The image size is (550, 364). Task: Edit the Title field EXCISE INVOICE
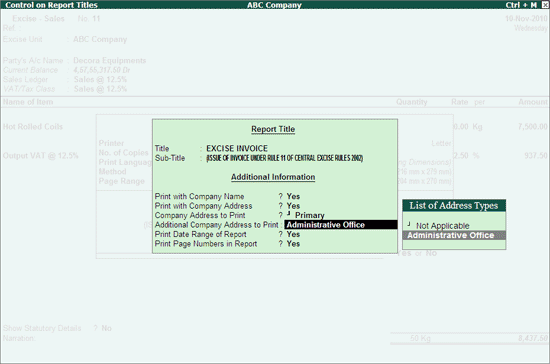237,148
